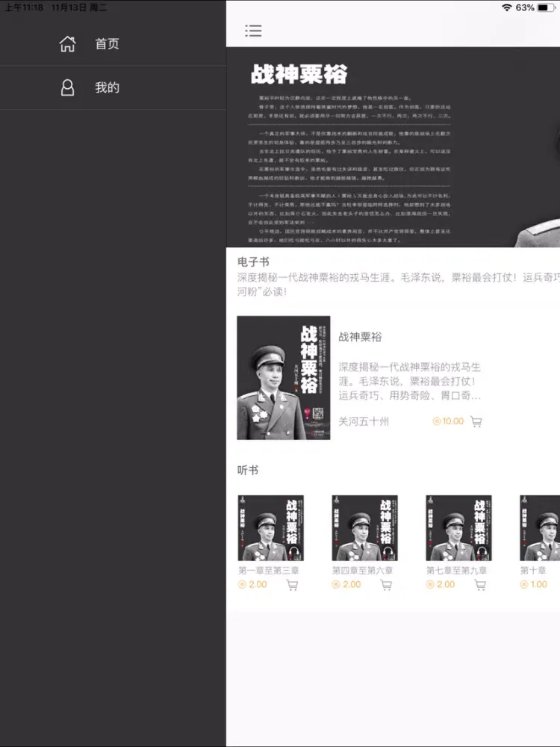Tap the status bar time 上午11:18

tap(24, 7)
